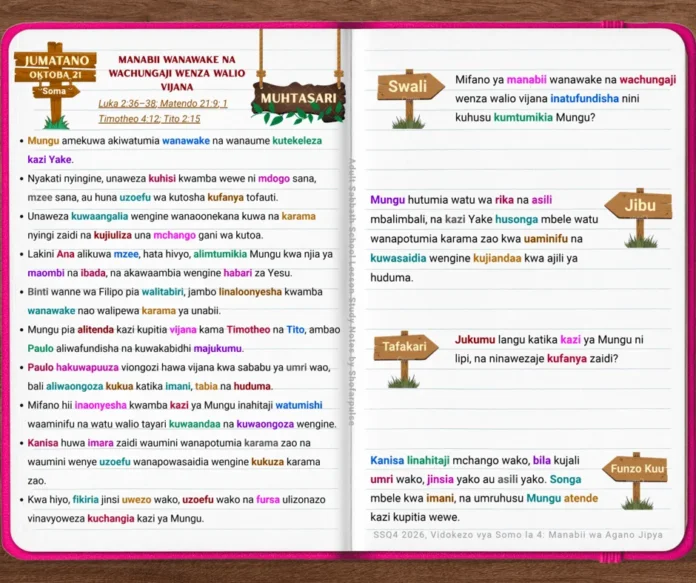Click the word Kanisa in summary bullet
Image resolution: width=696 pixels, height=583 pixels.
click(43, 443)
